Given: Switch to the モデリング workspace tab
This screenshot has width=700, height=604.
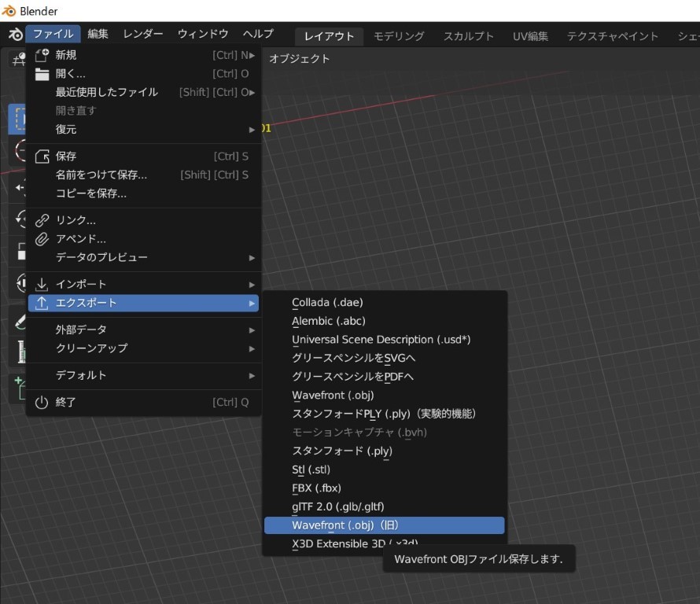Looking at the screenshot, I should [399, 36].
